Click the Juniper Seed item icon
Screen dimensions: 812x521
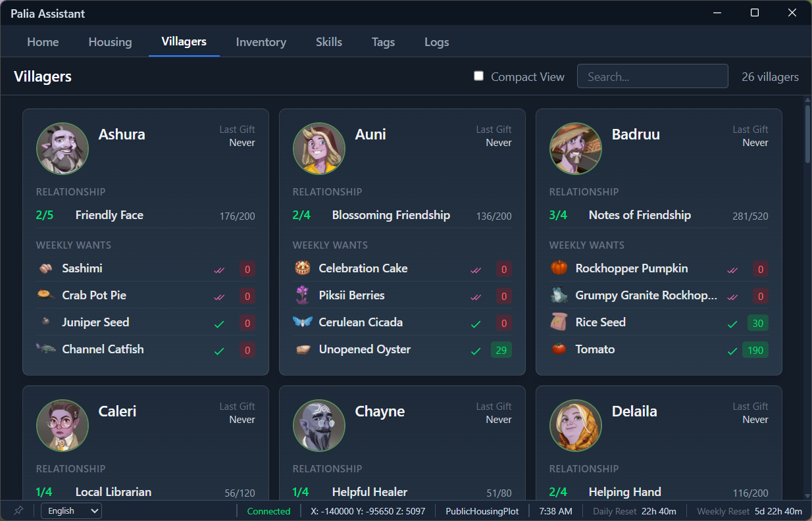(x=45, y=322)
